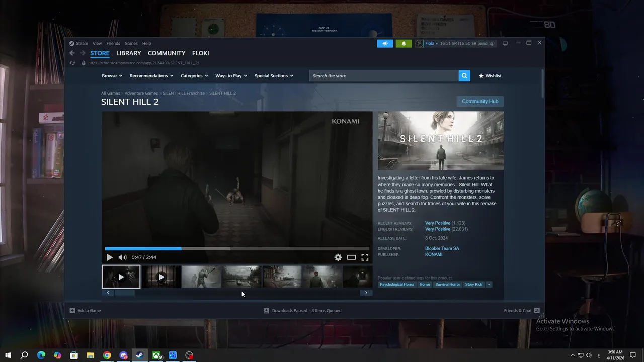Mute the trailer volume
644x362 pixels.
pyautogui.click(x=122, y=257)
